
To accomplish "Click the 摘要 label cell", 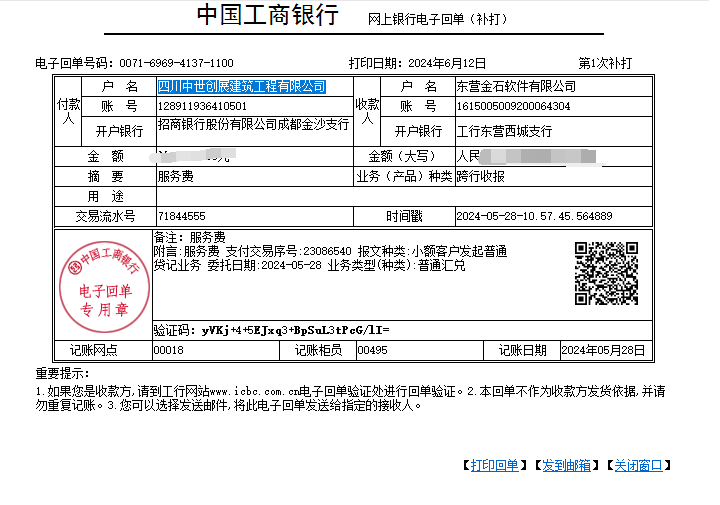I will click(x=105, y=176).
